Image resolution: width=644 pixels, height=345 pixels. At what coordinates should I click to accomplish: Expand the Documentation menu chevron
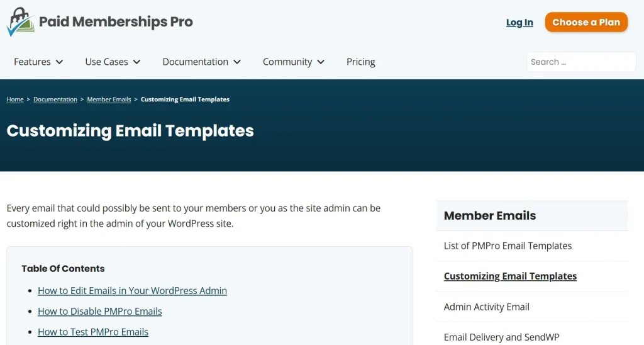click(x=237, y=62)
